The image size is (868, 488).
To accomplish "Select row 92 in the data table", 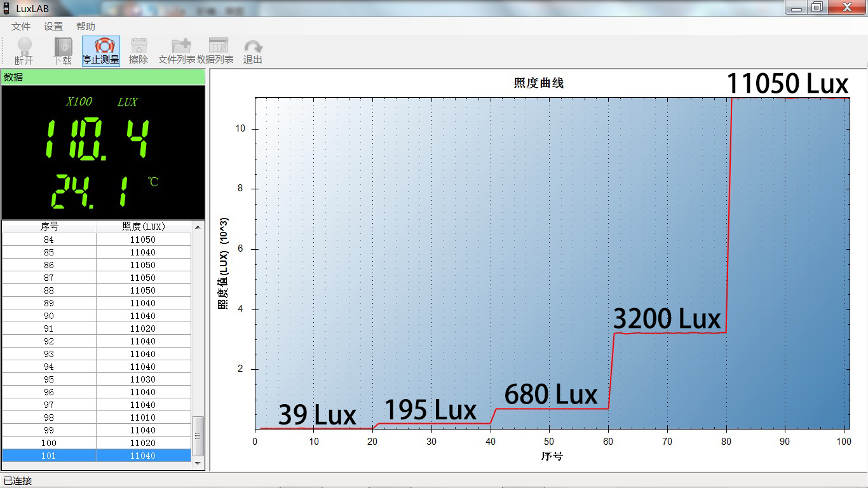I will coord(97,341).
